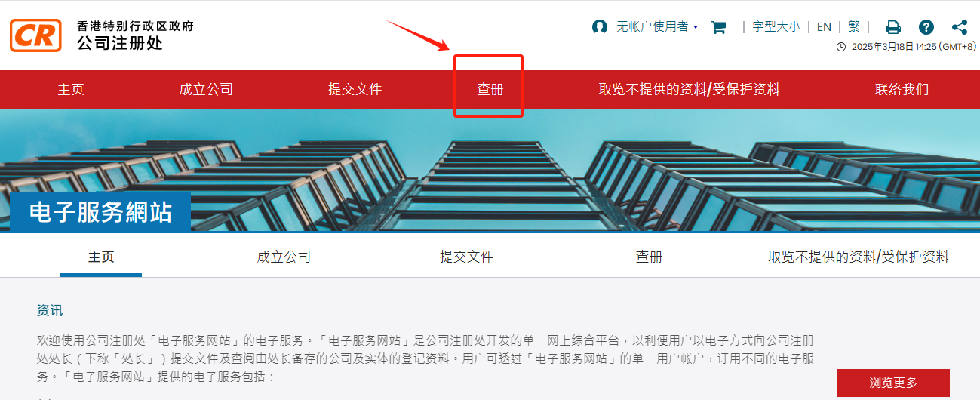Image resolution: width=980 pixels, height=400 pixels.
Task: Switch to the white 查册 tab
Action: tap(649, 257)
